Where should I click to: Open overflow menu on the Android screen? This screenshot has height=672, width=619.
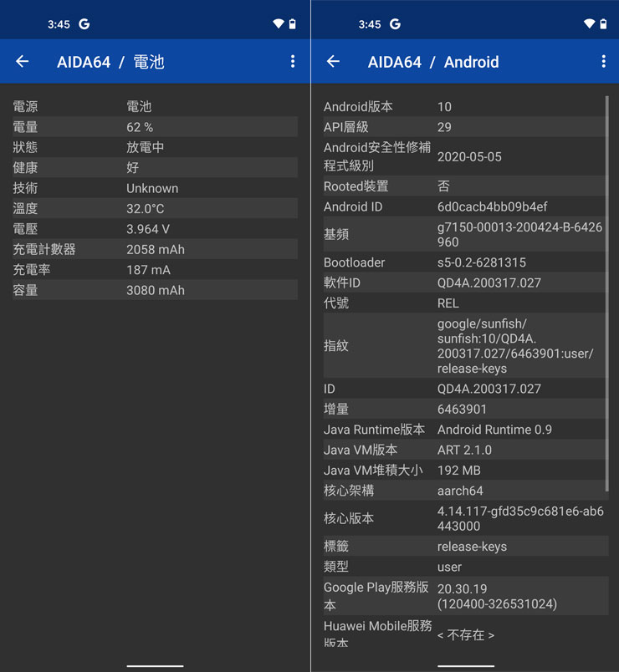(604, 62)
